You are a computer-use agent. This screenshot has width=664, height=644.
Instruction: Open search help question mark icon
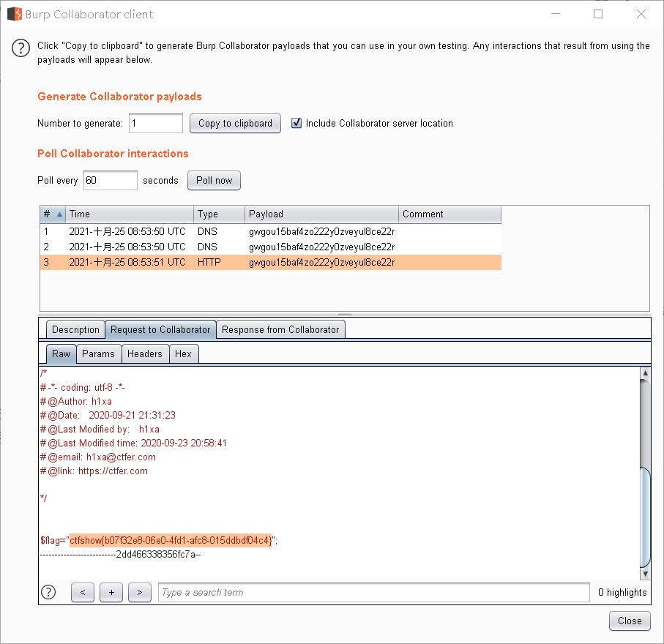[49, 592]
